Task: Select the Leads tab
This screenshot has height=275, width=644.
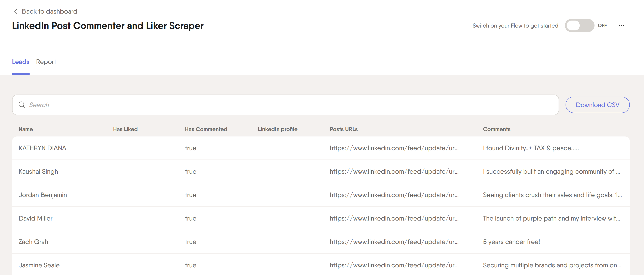Action: click(21, 62)
